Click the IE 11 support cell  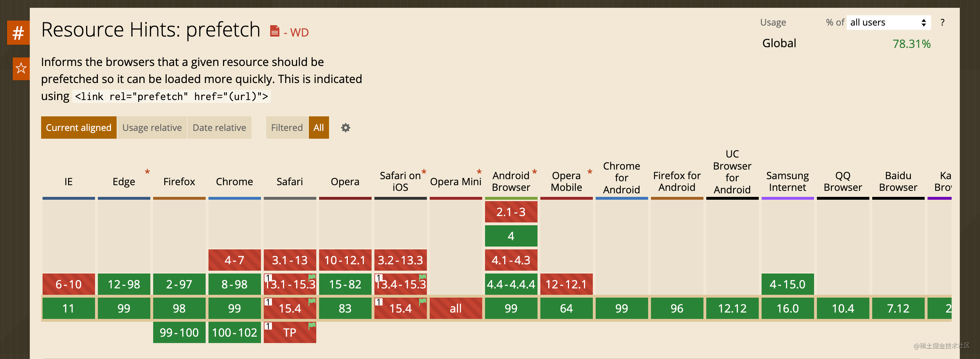68,308
